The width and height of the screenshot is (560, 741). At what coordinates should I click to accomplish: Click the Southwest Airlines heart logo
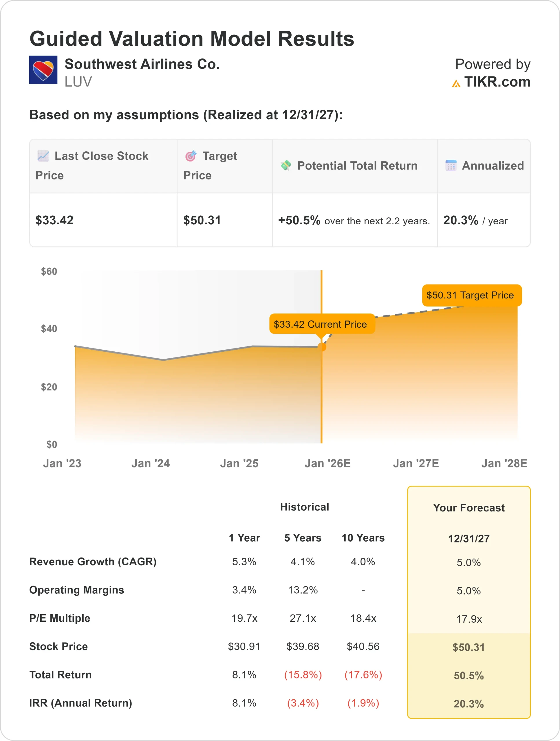(43, 70)
